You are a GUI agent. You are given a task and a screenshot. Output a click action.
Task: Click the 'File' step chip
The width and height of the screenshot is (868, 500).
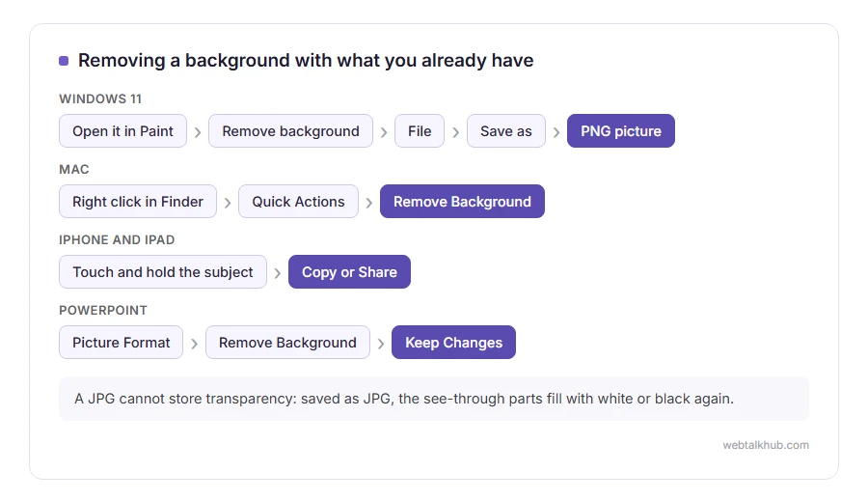click(420, 131)
